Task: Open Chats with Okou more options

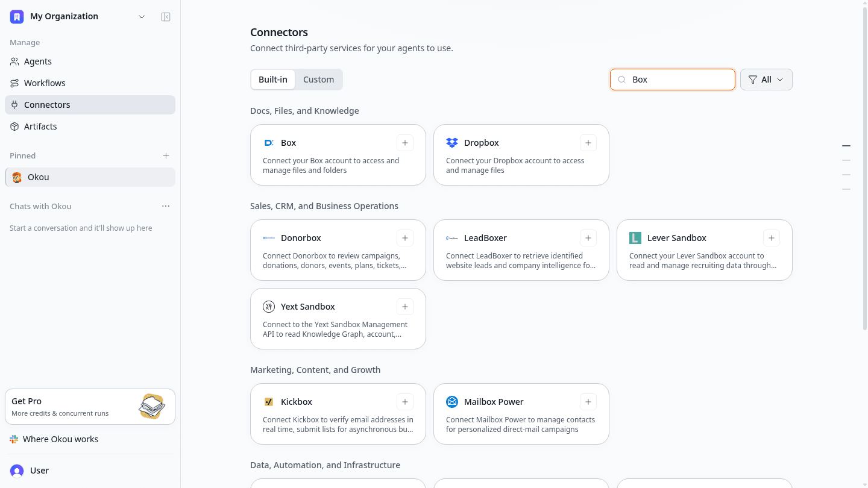Action: [x=166, y=206]
